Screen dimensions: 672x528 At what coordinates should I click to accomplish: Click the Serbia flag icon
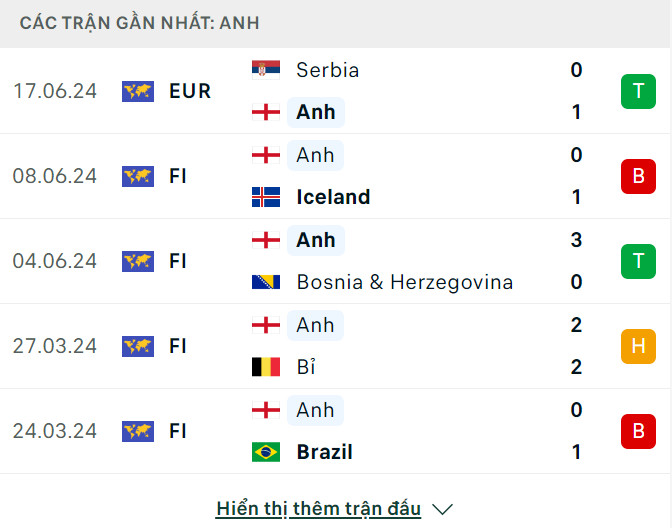(x=266, y=70)
